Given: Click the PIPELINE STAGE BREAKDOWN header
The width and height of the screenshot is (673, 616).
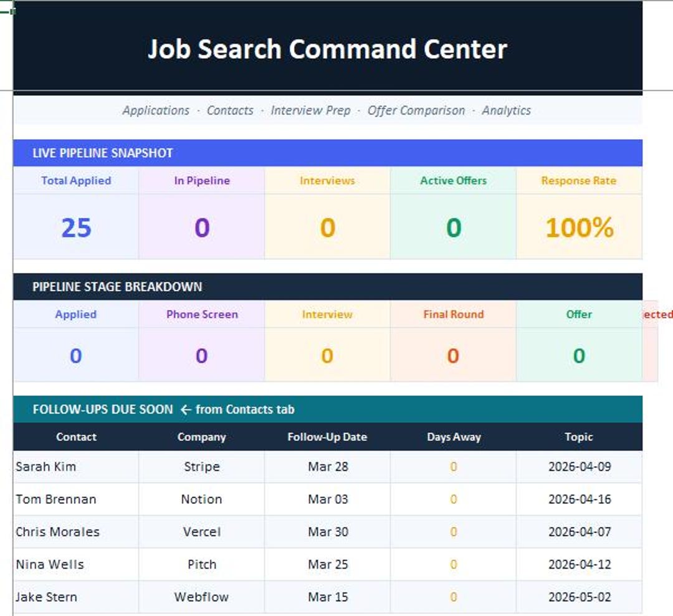Looking at the screenshot, I should point(328,287).
